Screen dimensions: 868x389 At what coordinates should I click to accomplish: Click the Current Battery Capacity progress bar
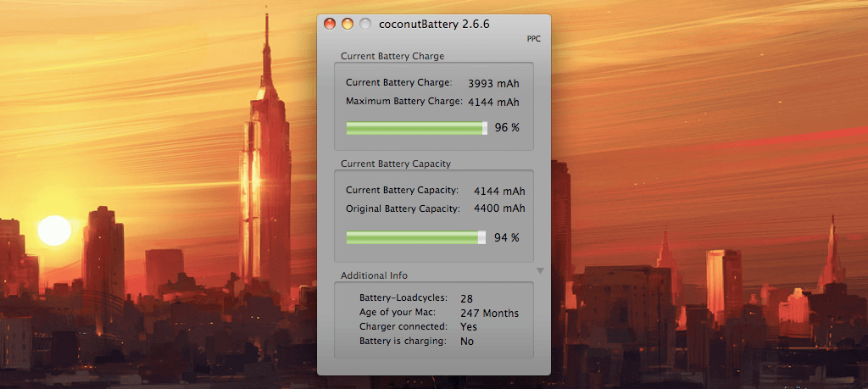pos(415,237)
